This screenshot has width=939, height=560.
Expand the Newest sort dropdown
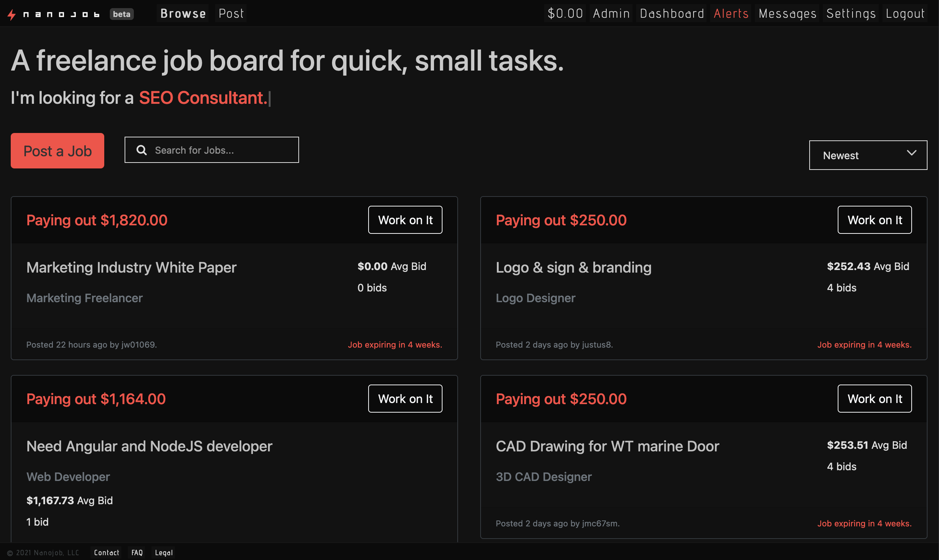tap(868, 155)
